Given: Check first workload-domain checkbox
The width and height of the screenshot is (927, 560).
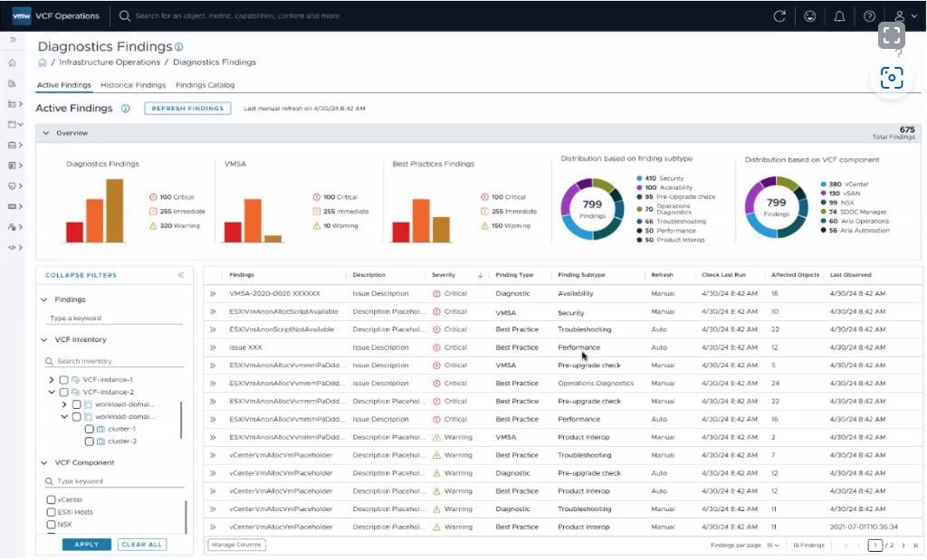Looking at the screenshot, I should coord(76,404).
